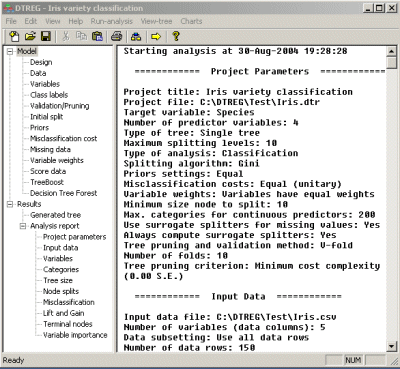Click the 'Input data file' path line
The image size is (400, 369).
pos(230,317)
